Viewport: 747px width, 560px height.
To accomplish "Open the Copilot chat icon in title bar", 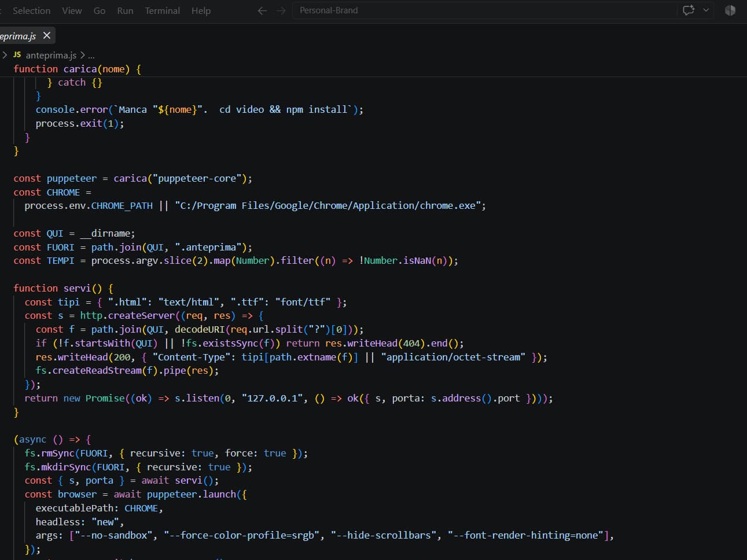I will [689, 10].
